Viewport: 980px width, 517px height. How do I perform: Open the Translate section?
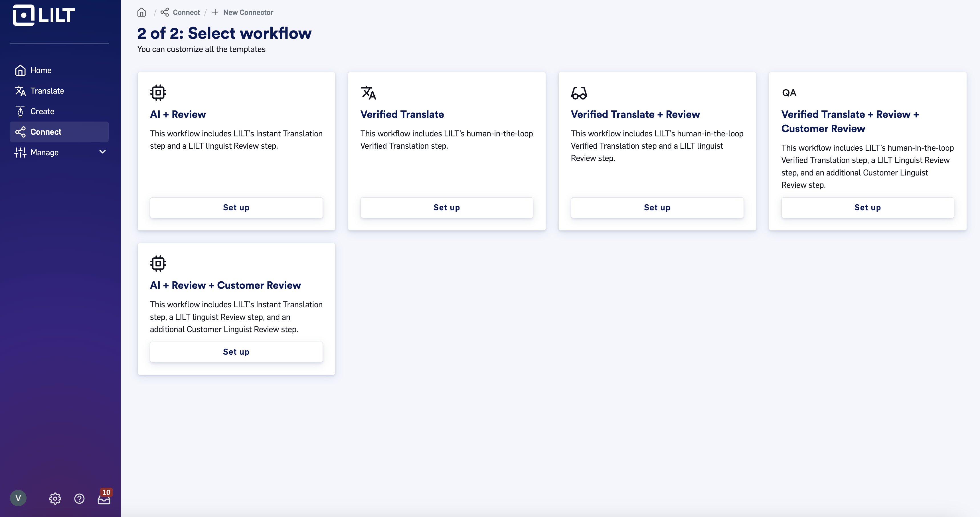point(59,91)
